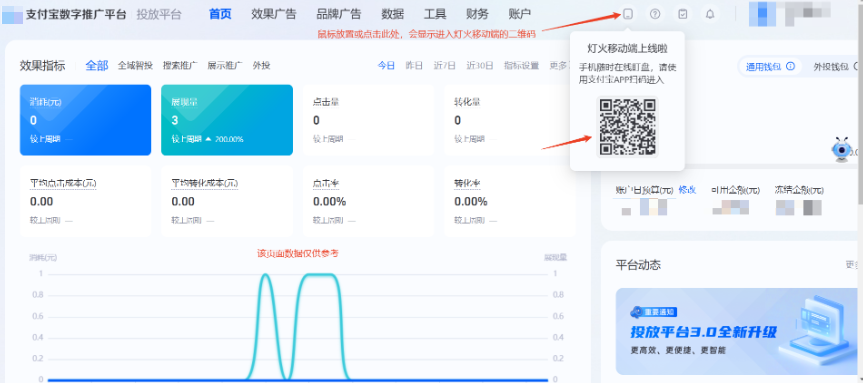This screenshot has height=383, width=863.
Task: Filter data by 昨日
Action: [x=414, y=65]
